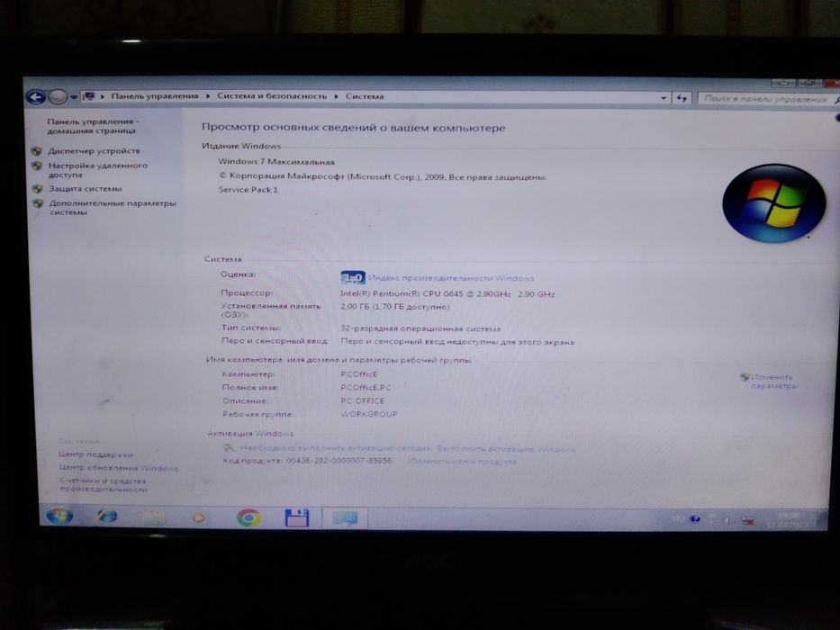Open 'Дополнительные параметры системы' link
The height and width of the screenshot is (630, 840).
pyautogui.click(x=113, y=207)
